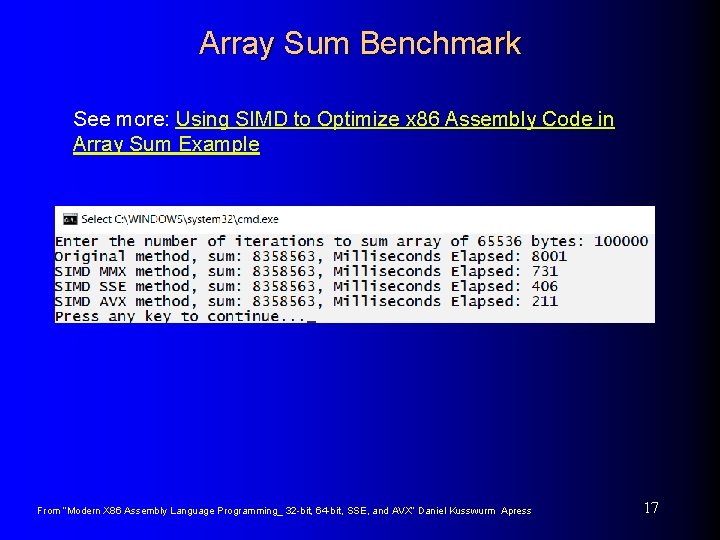Click the slide number 17
Screen dimensions: 720x540
click(x=651, y=508)
